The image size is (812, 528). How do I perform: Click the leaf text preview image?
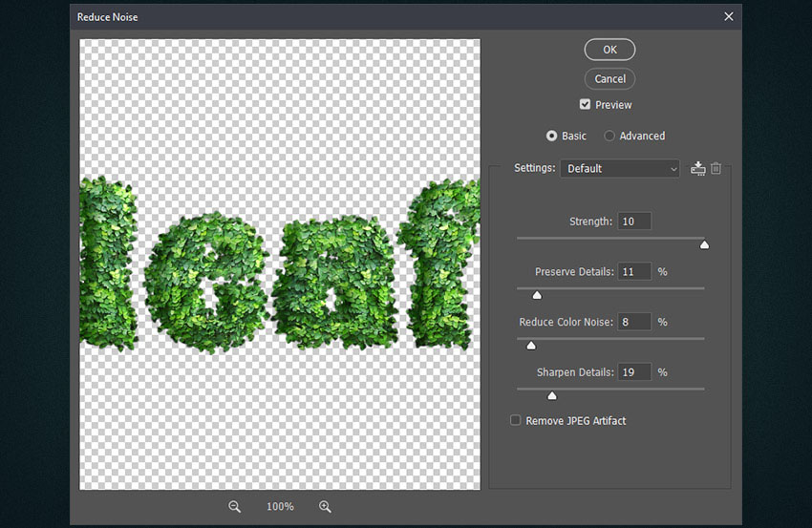tap(280, 264)
